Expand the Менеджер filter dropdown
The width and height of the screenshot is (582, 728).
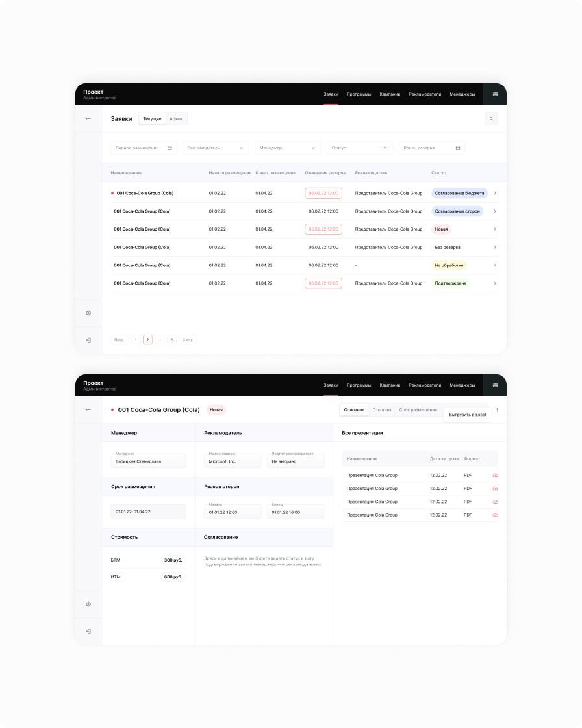pos(288,148)
